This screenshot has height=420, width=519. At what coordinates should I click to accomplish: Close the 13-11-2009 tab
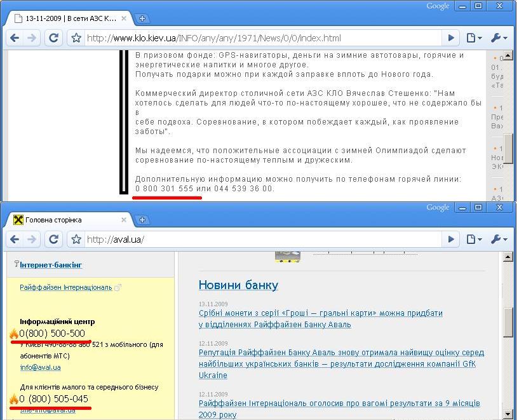[x=124, y=18]
